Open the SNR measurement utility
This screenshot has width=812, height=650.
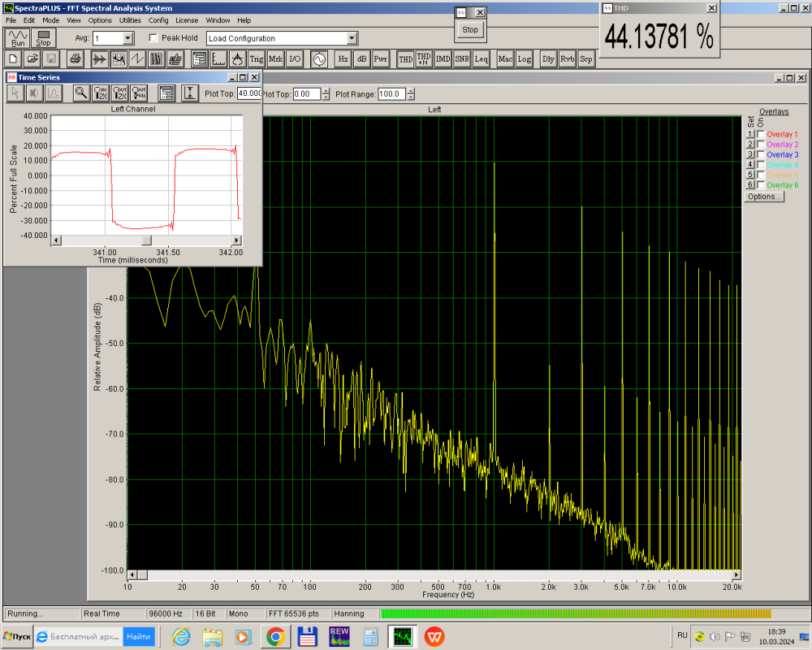tap(462, 59)
